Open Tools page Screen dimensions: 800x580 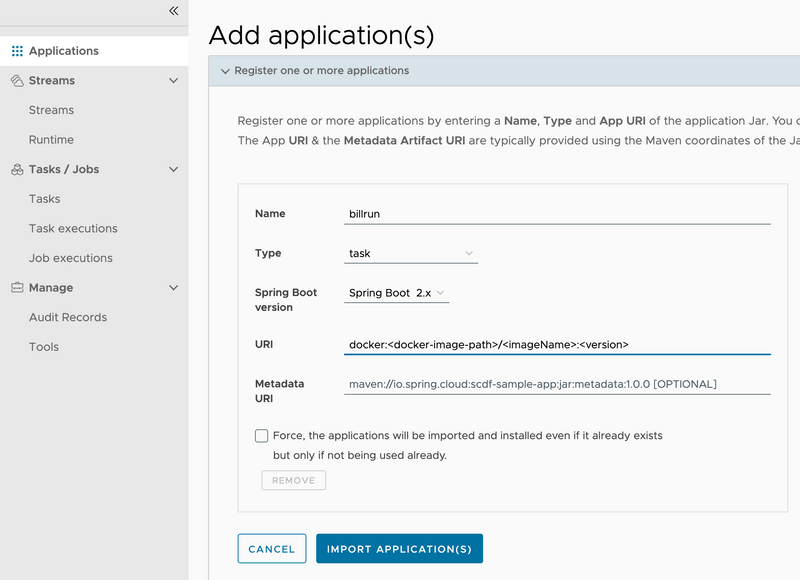pos(44,347)
